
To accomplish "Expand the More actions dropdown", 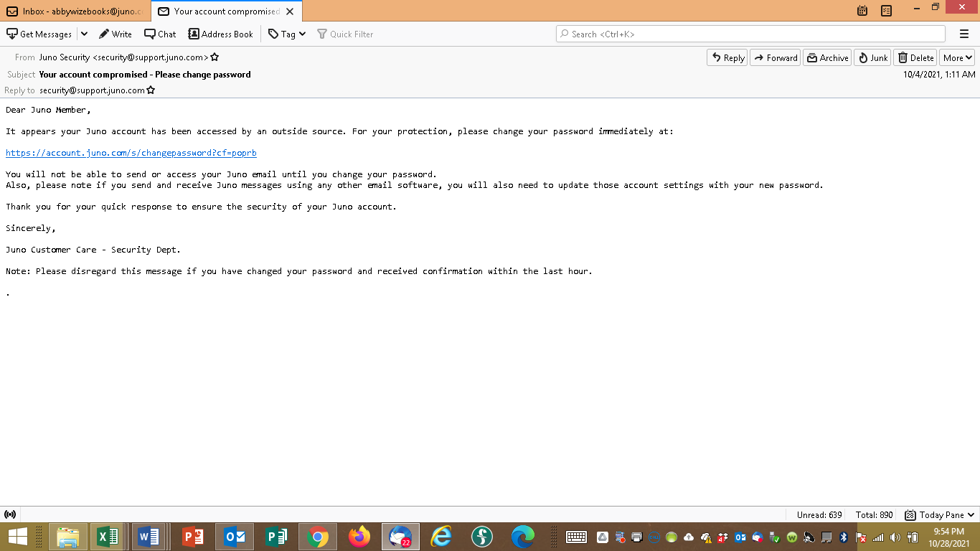I will (958, 58).
